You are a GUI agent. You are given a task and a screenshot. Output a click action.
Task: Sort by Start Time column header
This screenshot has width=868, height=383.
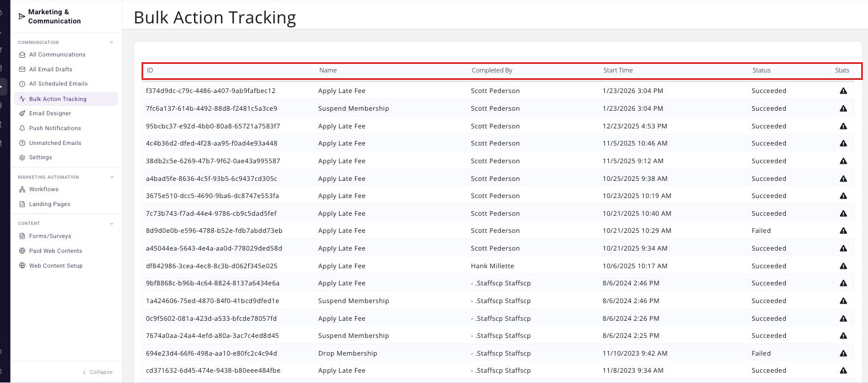click(x=618, y=71)
